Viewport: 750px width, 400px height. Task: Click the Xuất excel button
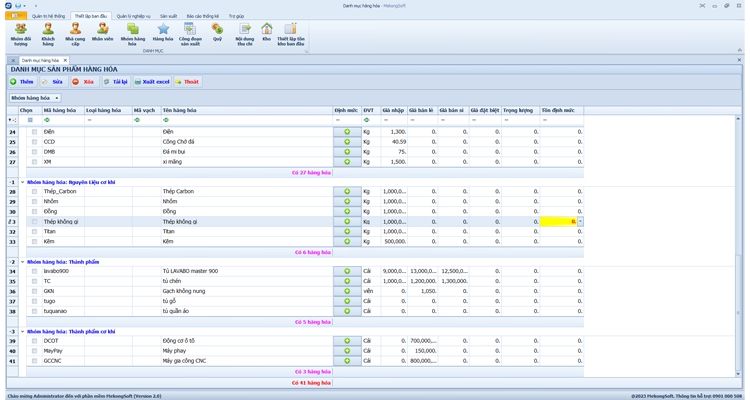pyautogui.click(x=152, y=82)
